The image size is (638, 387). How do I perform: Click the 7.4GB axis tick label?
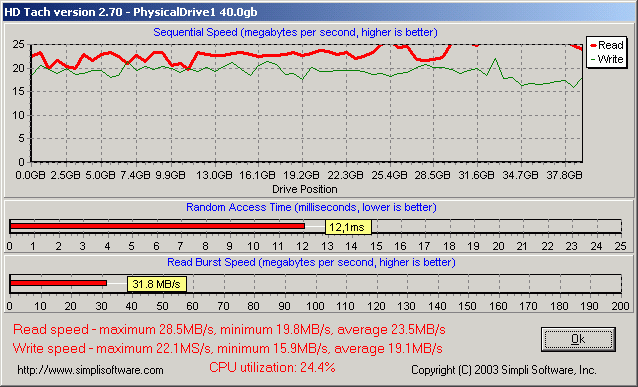(x=135, y=175)
